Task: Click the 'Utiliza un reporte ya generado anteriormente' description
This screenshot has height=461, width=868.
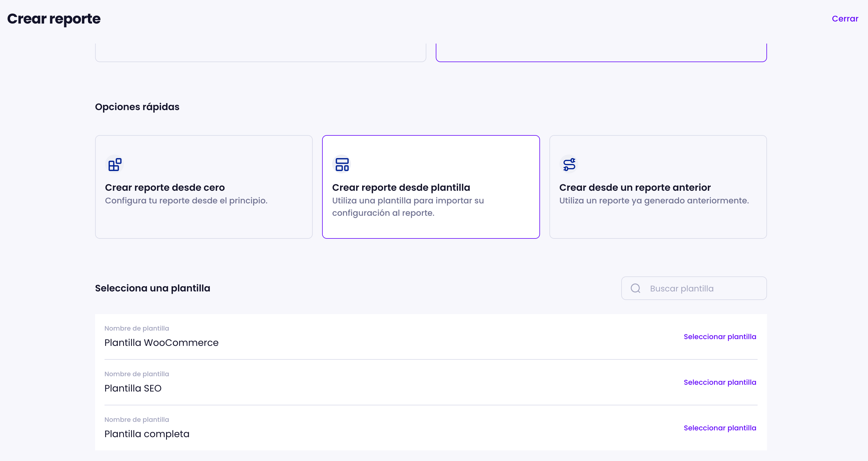Action: click(654, 200)
